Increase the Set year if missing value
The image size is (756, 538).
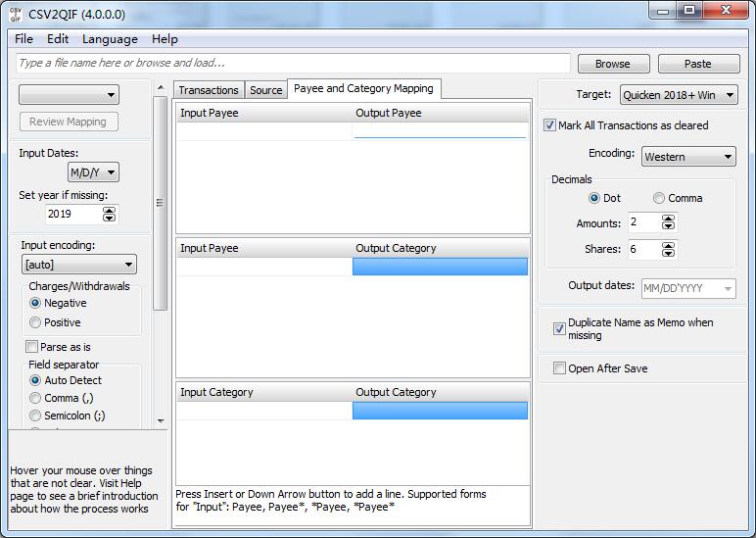110,211
